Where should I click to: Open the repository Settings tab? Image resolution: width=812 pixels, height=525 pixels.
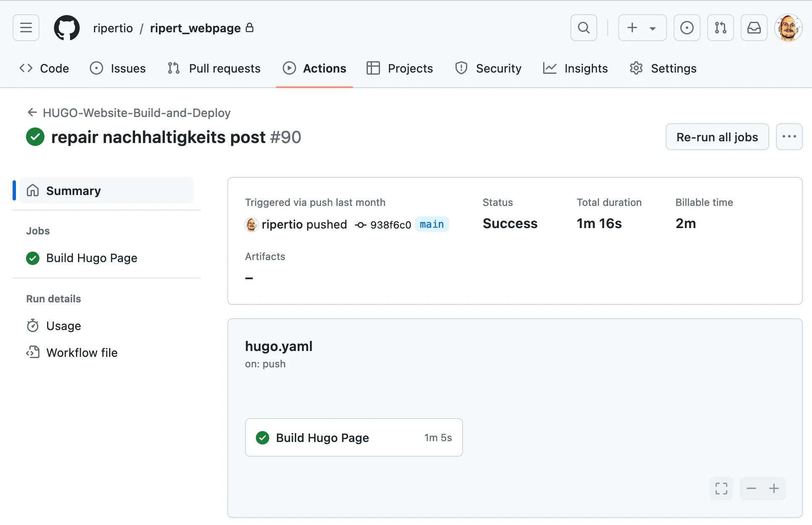pyautogui.click(x=663, y=68)
